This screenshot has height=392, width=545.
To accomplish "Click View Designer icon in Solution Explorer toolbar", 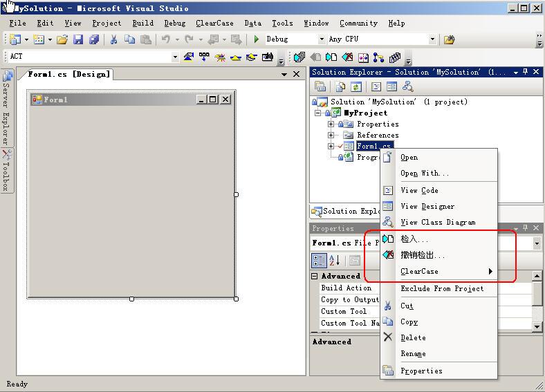I will tap(391, 86).
